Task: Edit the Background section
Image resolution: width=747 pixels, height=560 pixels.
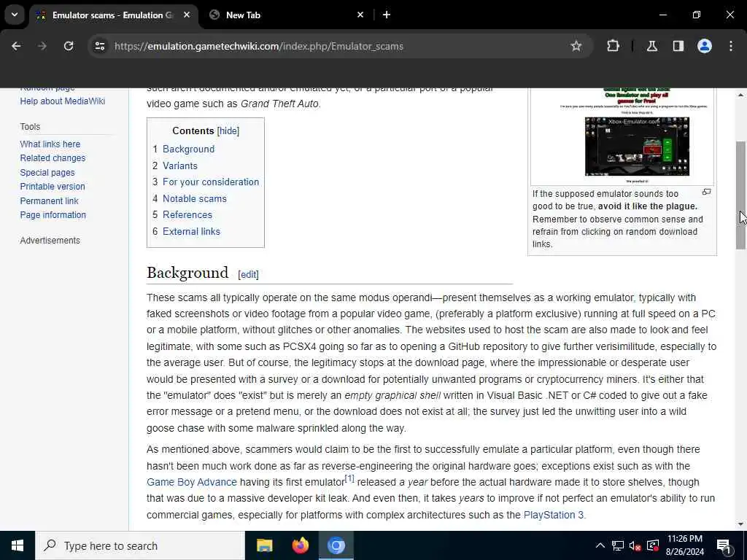Action: pos(248,274)
